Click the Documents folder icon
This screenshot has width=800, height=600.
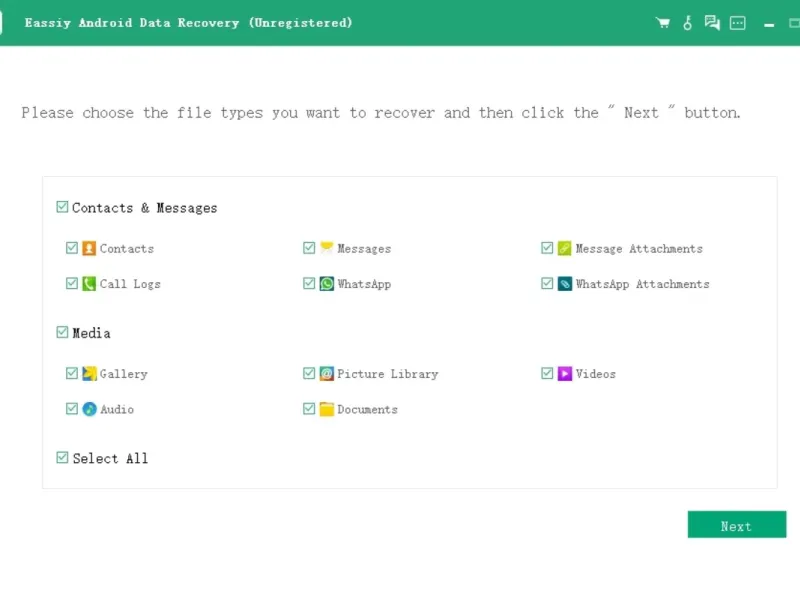(326, 409)
